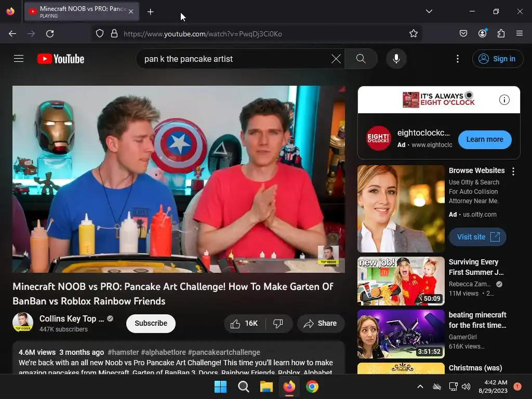This screenshot has height=399, width=532.
Task: Open the notification badge in the tray
Action: pyautogui.click(x=517, y=387)
